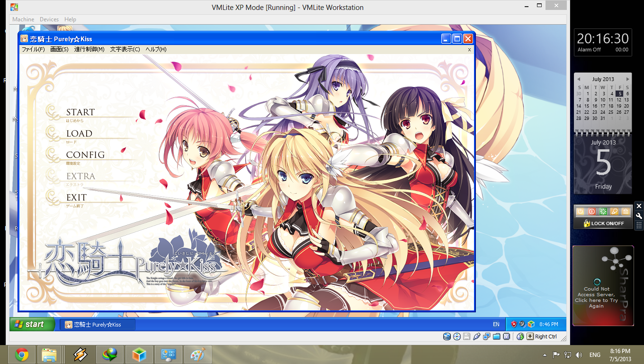Screen dimensions: 644x364
Task: Click the hard disk status icon
Action: click(x=447, y=337)
